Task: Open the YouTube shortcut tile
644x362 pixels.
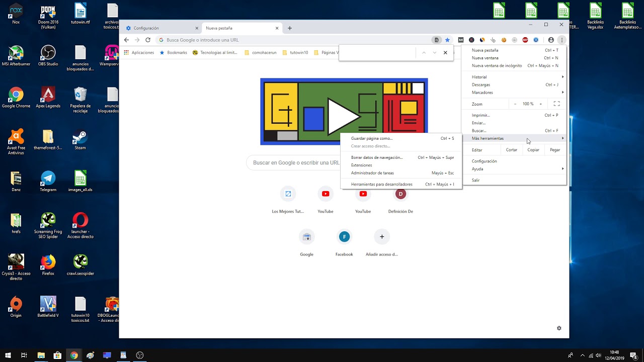Action: click(x=326, y=194)
